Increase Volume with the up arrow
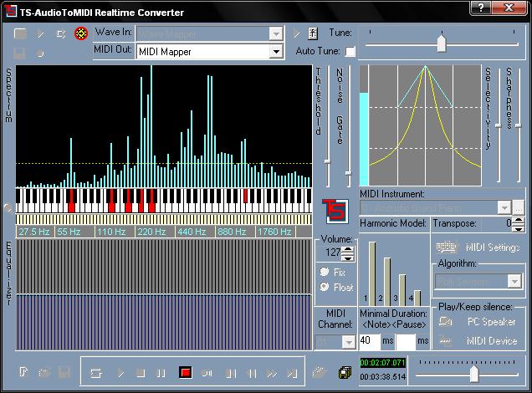The image size is (532, 393). (348, 249)
